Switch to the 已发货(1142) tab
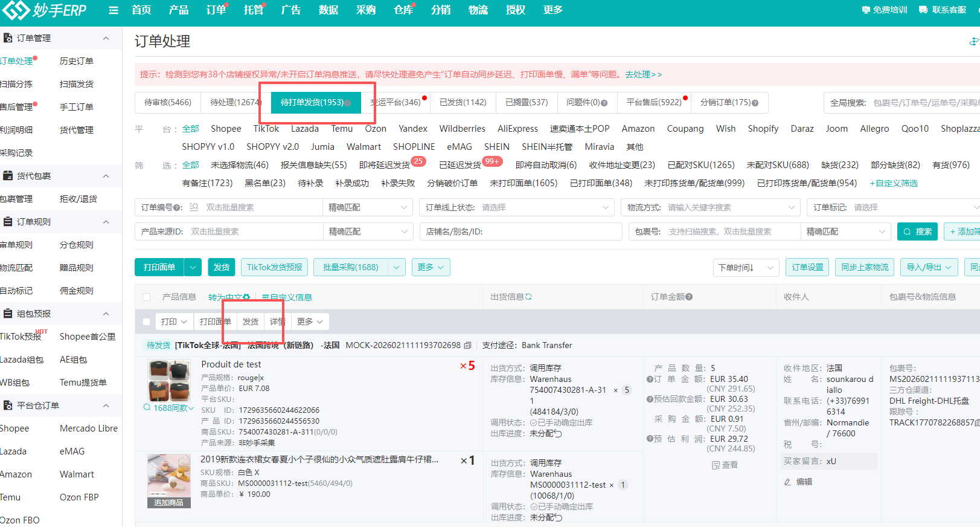 point(463,103)
